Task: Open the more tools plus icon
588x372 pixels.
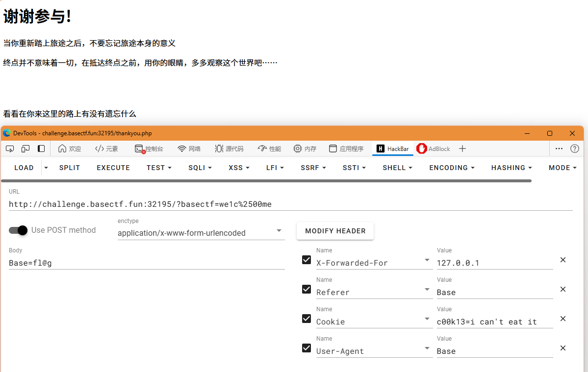Action: pos(462,149)
